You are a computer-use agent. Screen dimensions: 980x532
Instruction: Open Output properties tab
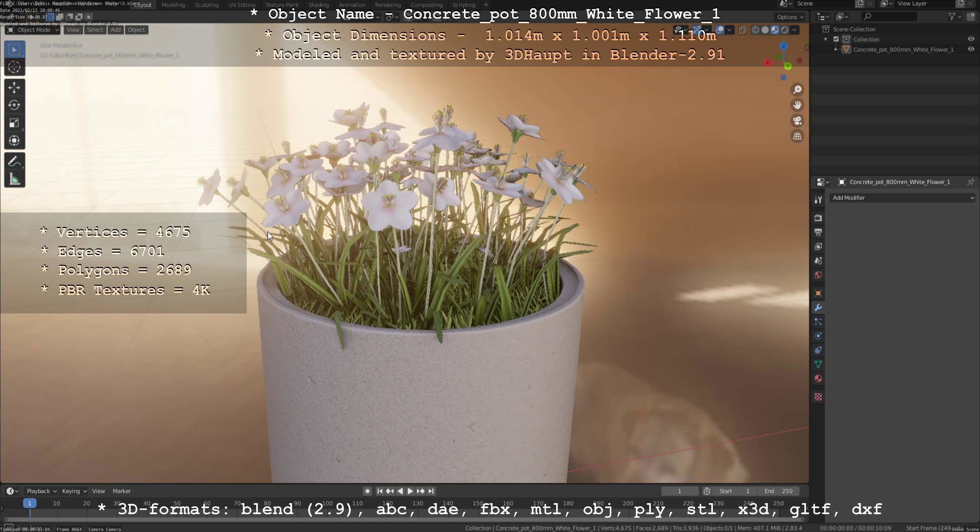[x=818, y=232]
